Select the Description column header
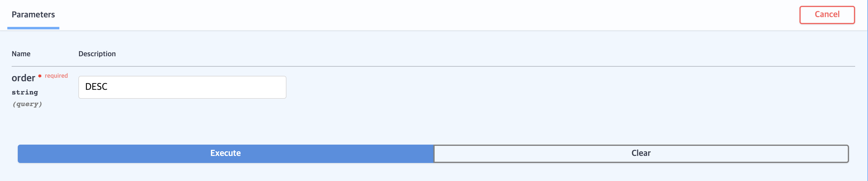 (97, 54)
